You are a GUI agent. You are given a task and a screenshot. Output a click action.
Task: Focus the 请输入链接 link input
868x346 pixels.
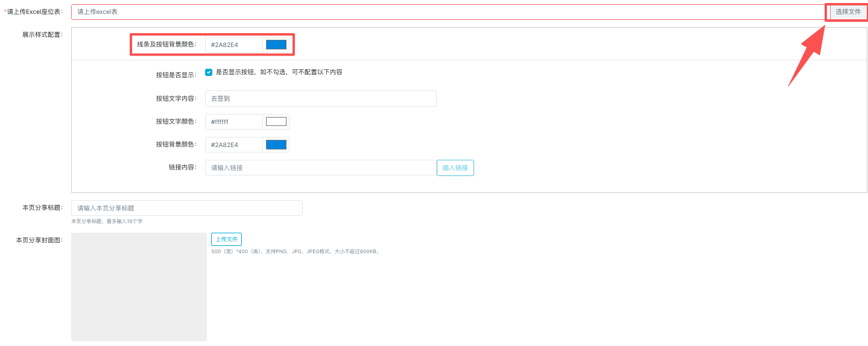[x=320, y=168]
